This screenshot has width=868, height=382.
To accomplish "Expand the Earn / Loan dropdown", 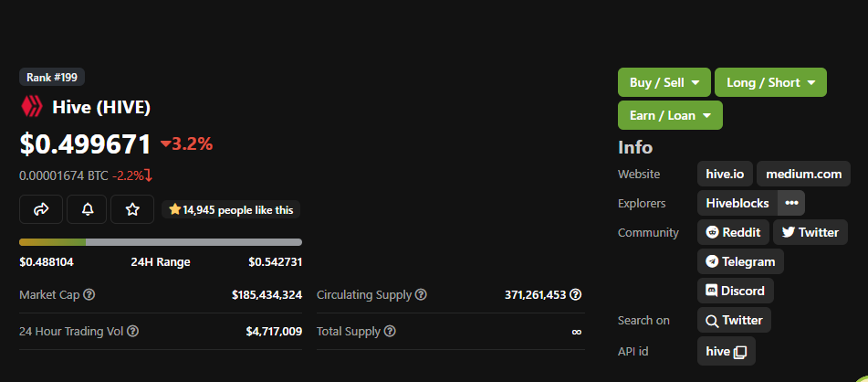I will tap(670, 115).
